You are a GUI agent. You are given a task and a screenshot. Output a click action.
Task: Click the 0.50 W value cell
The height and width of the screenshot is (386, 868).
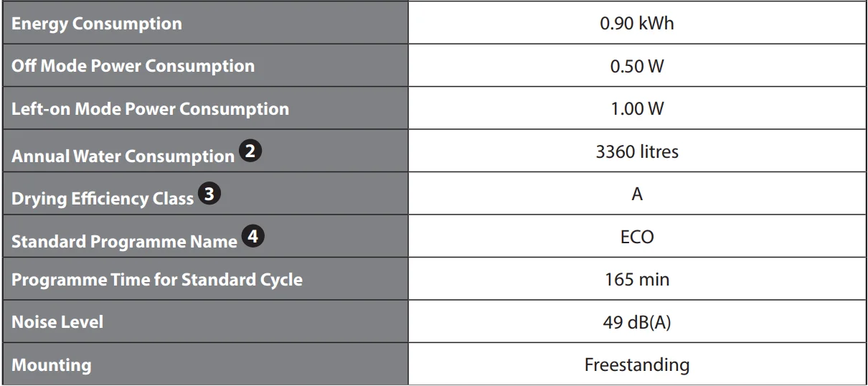(637, 66)
